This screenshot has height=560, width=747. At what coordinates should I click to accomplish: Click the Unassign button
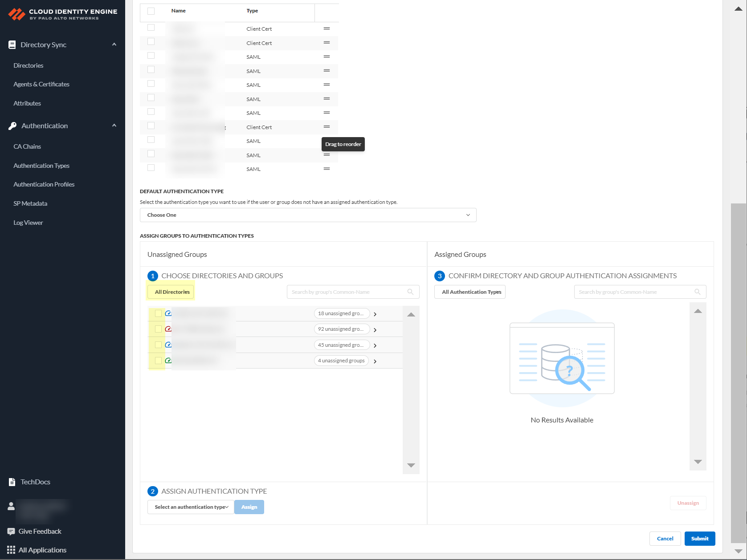[688, 503]
